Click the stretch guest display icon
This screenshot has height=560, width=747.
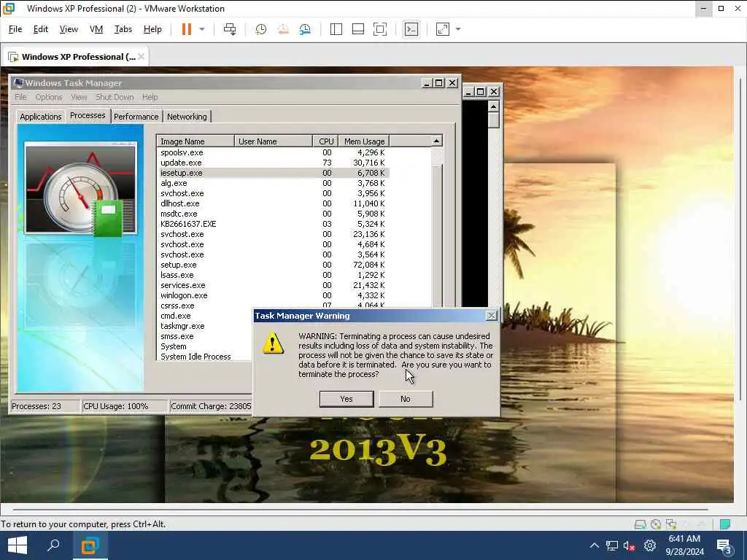443,29
